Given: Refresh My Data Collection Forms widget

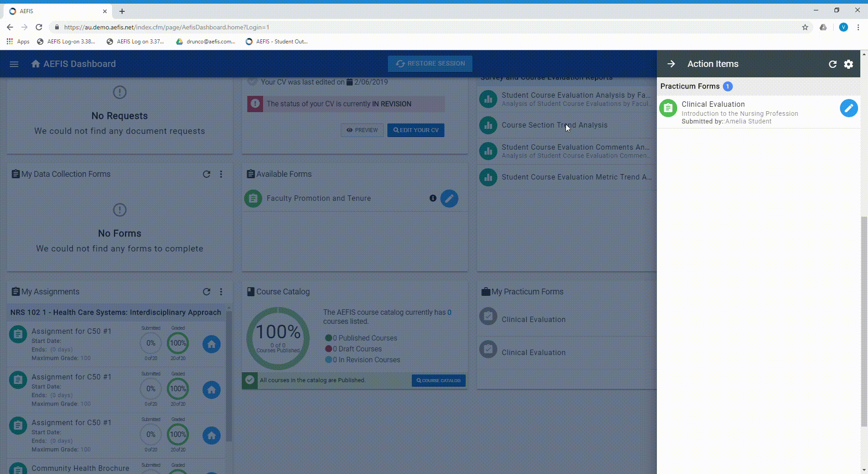Looking at the screenshot, I should click(x=207, y=174).
